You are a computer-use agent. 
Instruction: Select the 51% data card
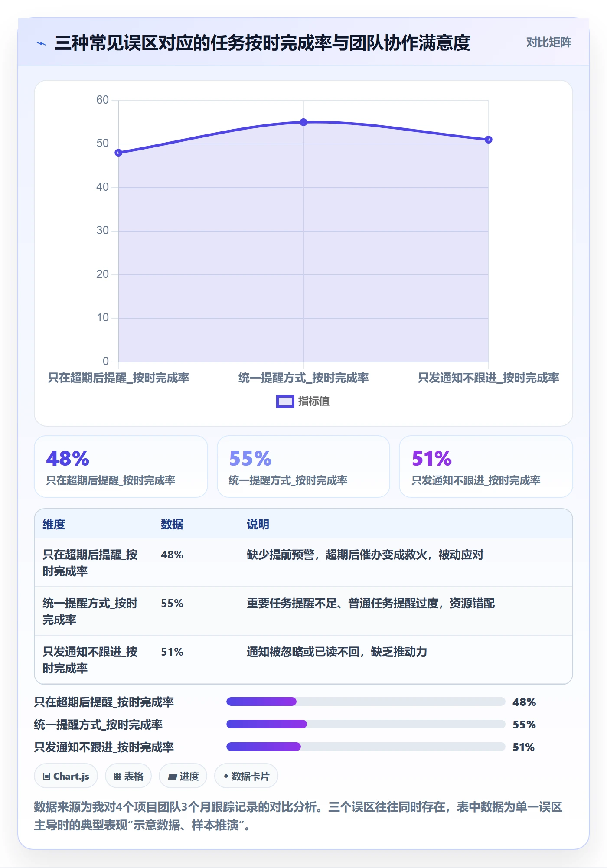coord(486,467)
